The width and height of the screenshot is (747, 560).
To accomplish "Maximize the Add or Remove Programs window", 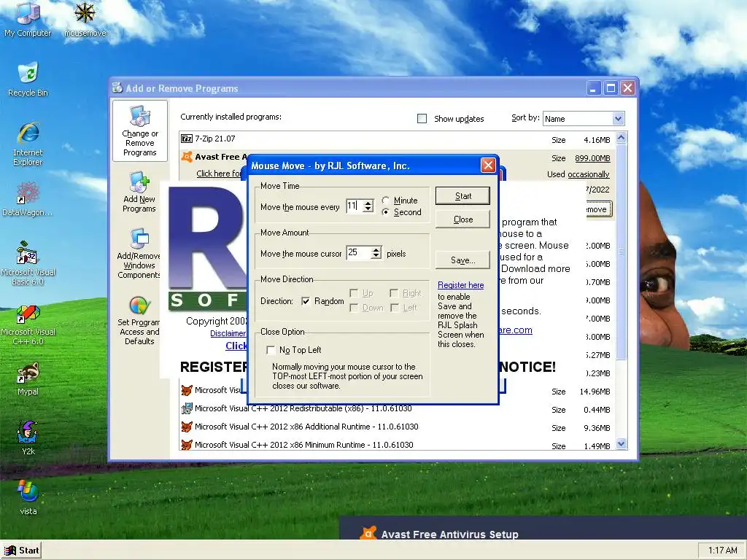I will tap(611, 88).
